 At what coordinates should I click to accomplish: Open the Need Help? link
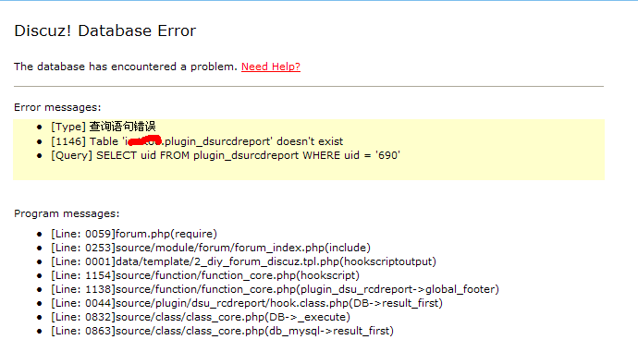coord(271,67)
